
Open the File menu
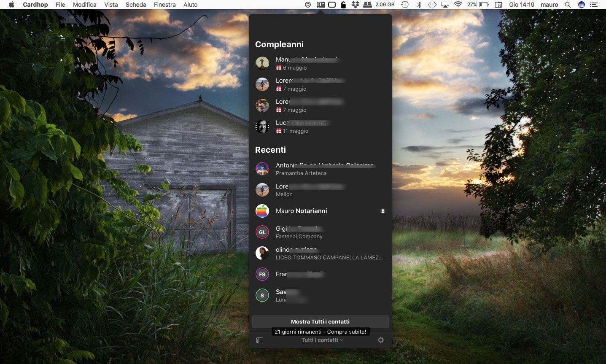coord(60,5)
